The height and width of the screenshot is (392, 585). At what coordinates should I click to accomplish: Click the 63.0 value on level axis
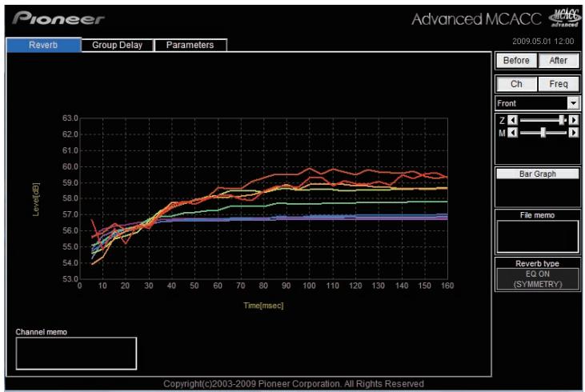70,118
